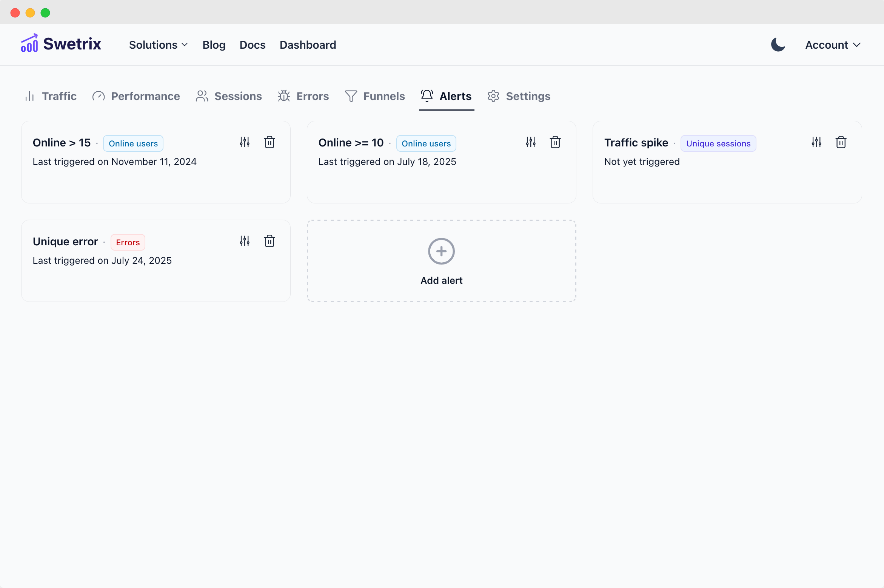Viewport: 884px width, 588px height.
Task: Open settings for the Online >= 10 alert
Action: click(531, 142)
